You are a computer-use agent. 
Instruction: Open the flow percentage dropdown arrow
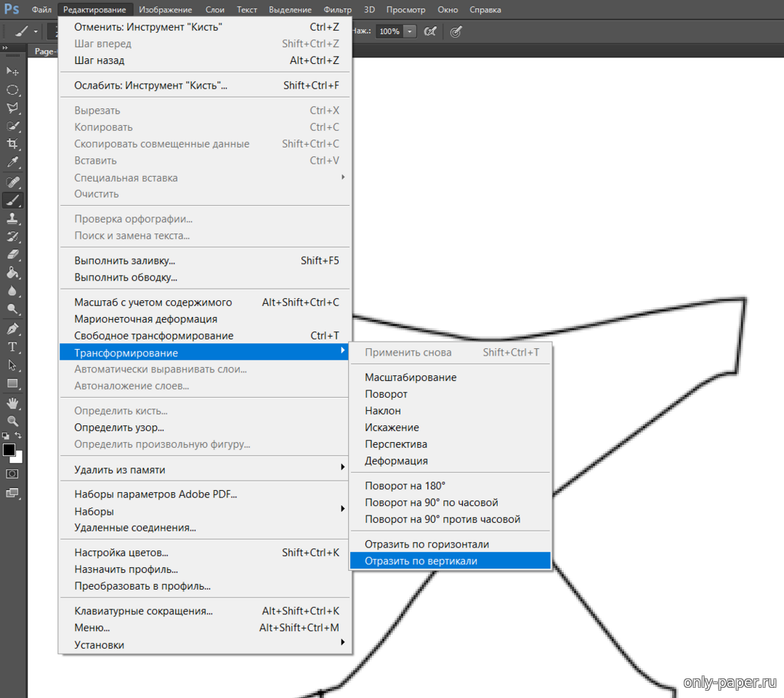[410, 31]
